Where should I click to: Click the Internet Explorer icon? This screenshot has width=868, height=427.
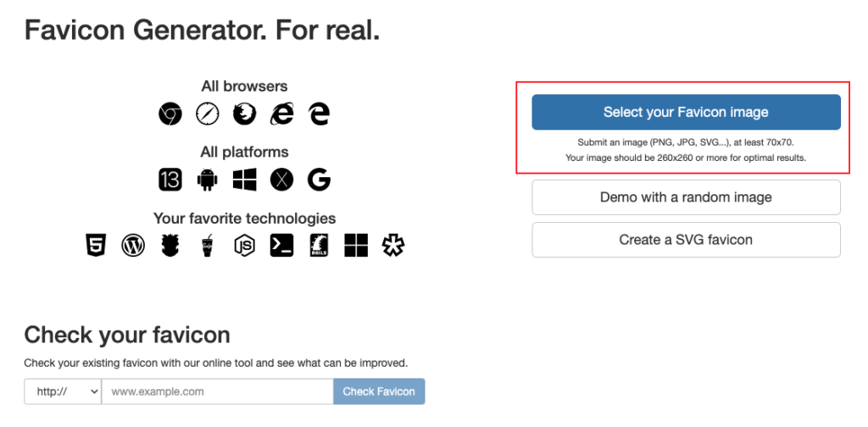pyautogui.click(x=281, y=114)
